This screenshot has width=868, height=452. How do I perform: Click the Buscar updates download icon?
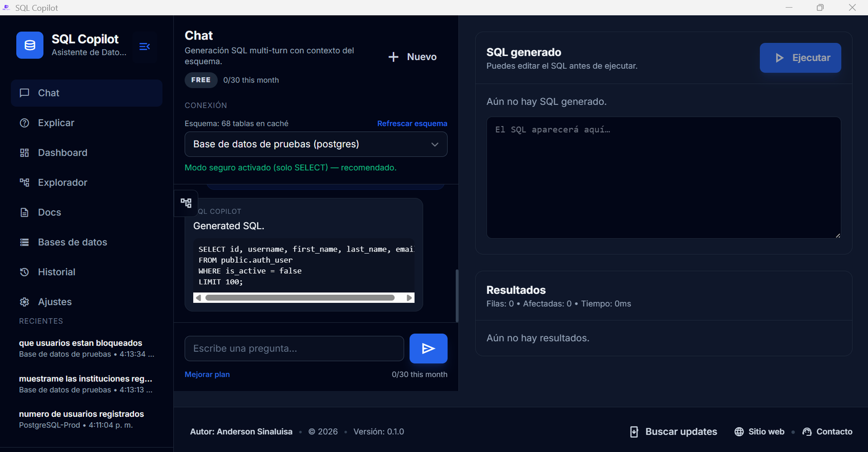tap(634, 432)
